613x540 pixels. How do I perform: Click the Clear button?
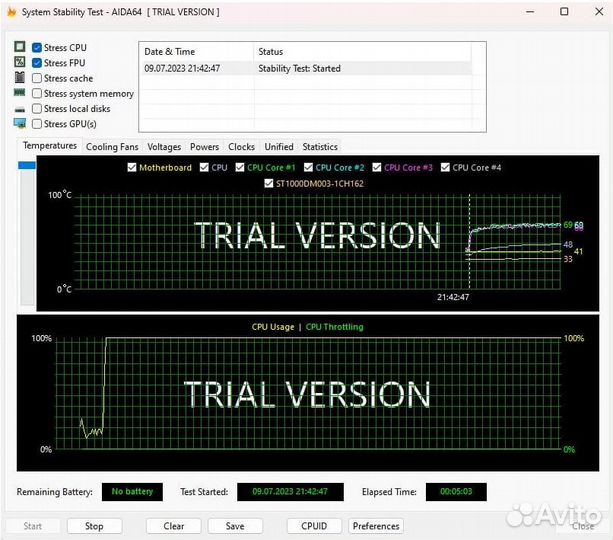tap(174, 526)
